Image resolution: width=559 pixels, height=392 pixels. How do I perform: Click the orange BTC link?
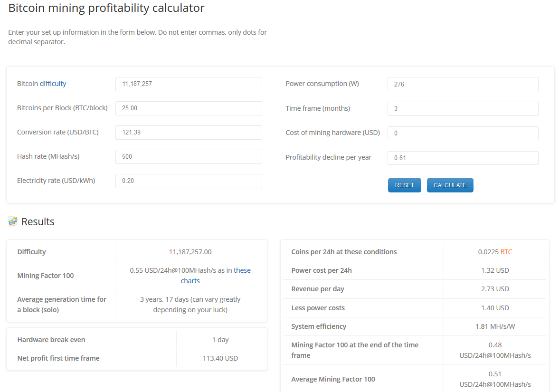506,252
